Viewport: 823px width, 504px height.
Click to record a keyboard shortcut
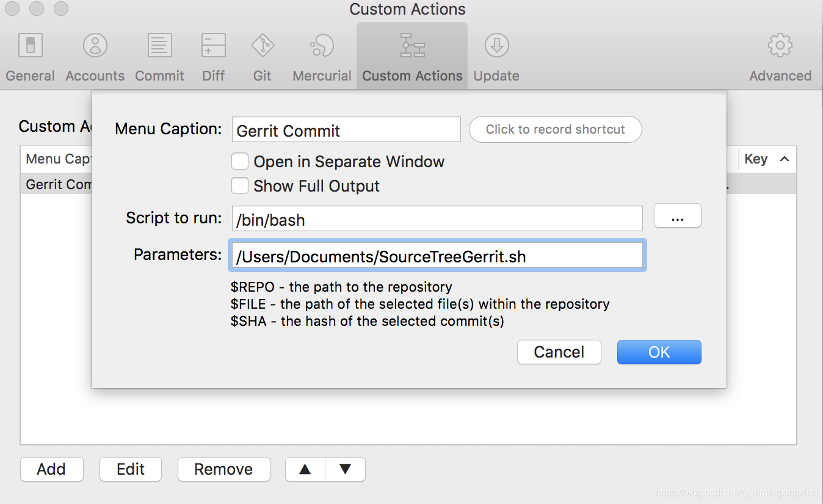coord(555,129)
